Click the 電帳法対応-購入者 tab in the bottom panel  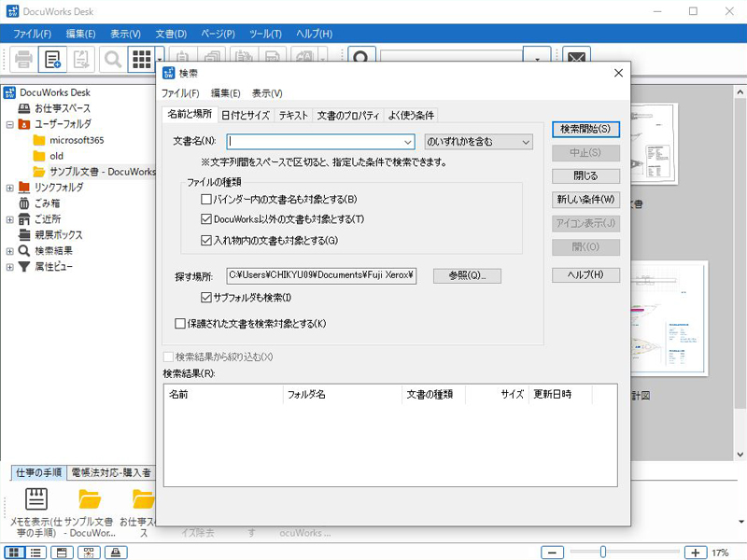point(110,472)
